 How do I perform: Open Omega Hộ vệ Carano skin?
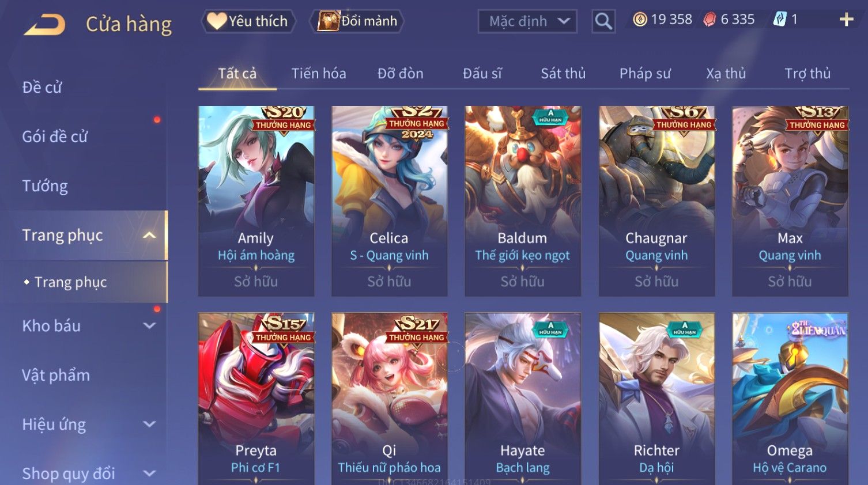pos(790,399)
